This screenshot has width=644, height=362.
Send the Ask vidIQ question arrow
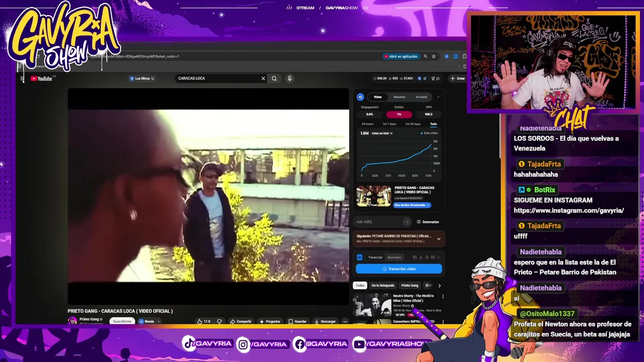coord(407,222)
